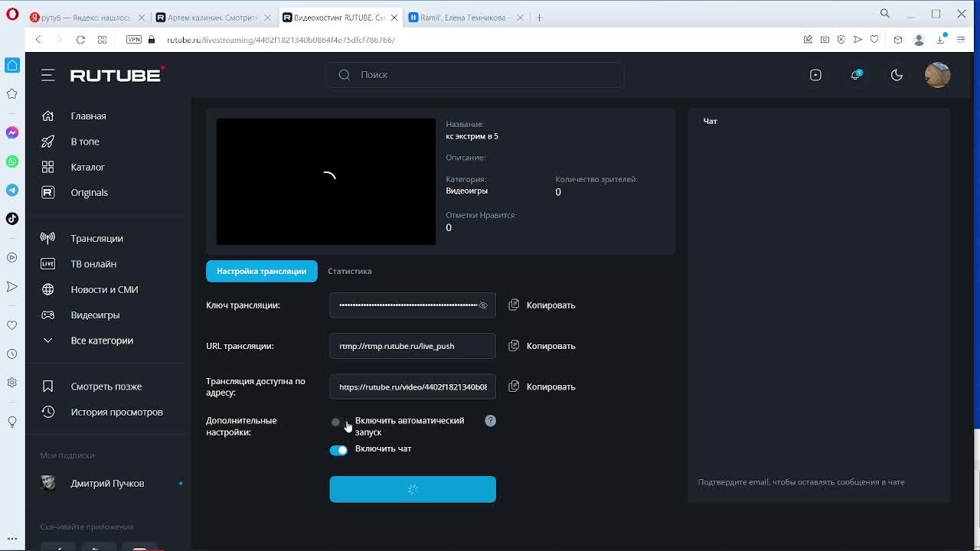This screenshot has height=551, width=980.
Task: Open browser history clock in Opera sidebar
Action: coord(12,354)
